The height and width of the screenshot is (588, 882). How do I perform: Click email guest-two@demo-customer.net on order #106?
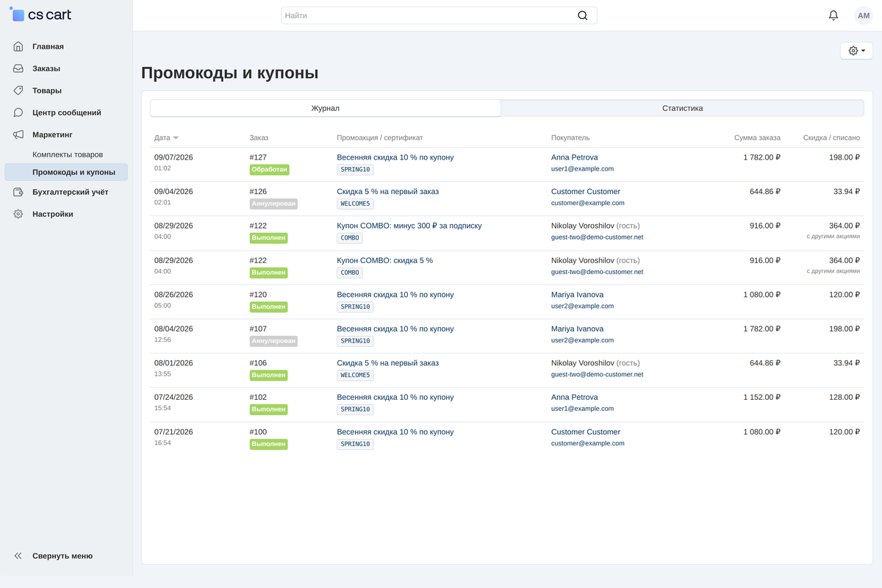pyautogui.click(x=598, y=375)
